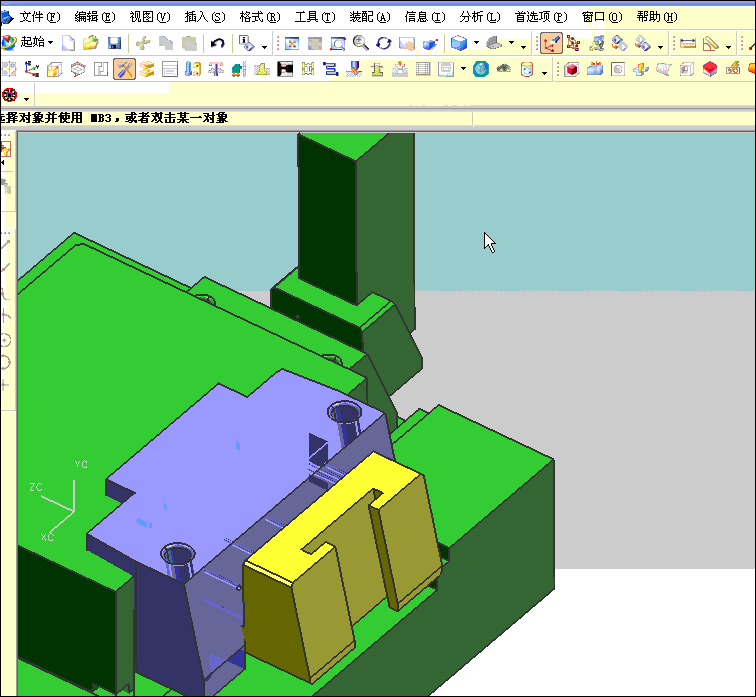Image resolution: width=756 pixels, height=697 pixels.
Task: Open the 窗口 (Window) menu
Action: pos(602,17)
